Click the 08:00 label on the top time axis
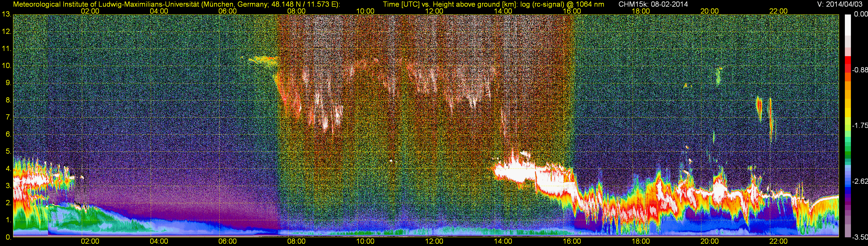This screenshot has width=868, height=246. pyautogui.click(x=297, y=11)
